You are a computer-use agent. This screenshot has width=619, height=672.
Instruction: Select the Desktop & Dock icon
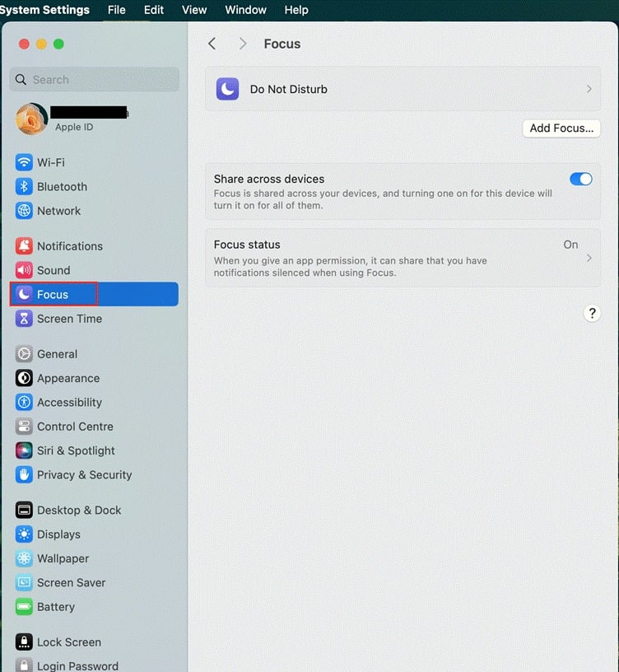click(24, 510)
